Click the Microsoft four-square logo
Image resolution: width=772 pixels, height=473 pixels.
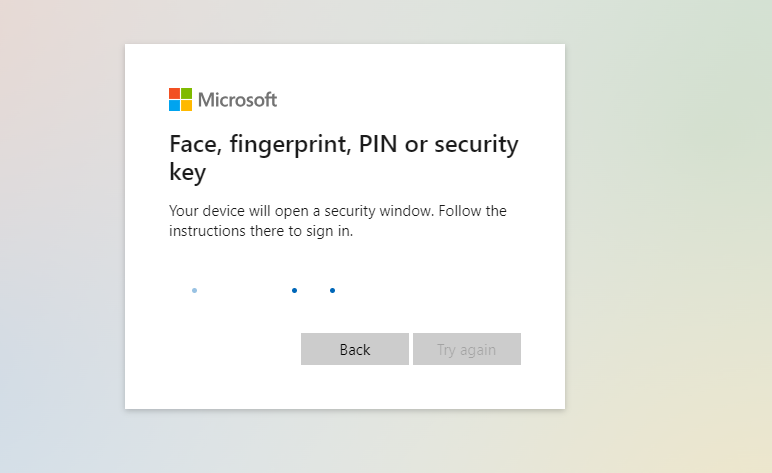(181, 99)
